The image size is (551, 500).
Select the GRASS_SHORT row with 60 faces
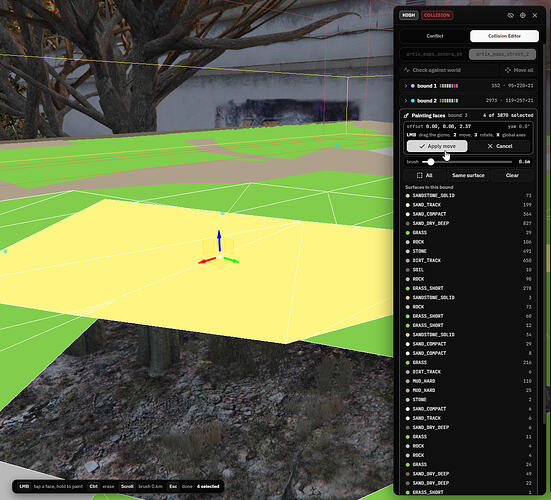[468, 316]
